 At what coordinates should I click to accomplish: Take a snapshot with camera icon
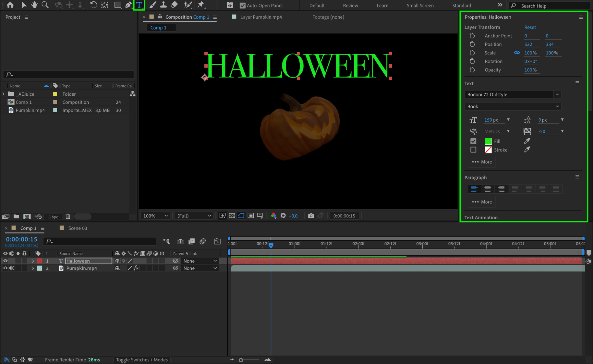pyautogui.click(x=311, y=216)
